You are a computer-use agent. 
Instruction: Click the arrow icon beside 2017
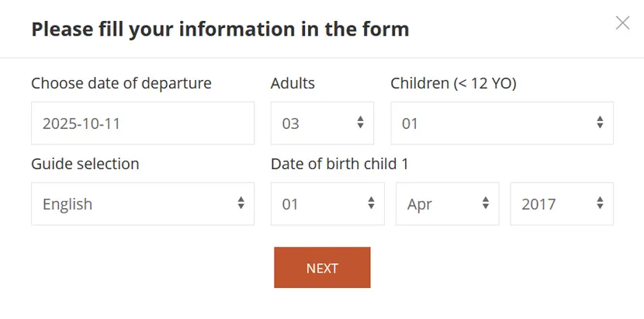600,203
